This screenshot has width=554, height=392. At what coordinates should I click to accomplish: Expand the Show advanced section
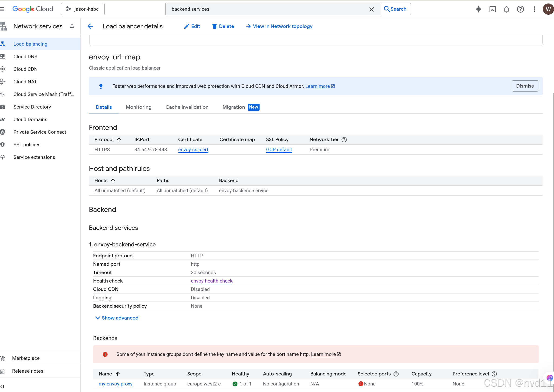click(117, 318)
